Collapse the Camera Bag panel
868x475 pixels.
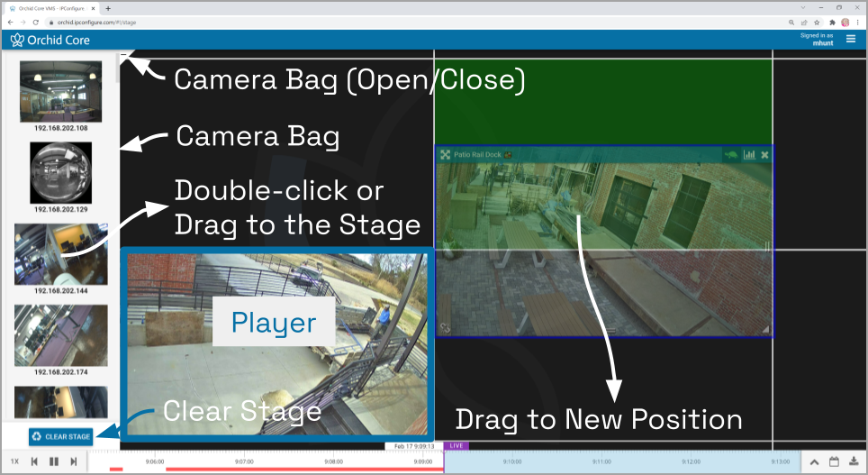123,54
